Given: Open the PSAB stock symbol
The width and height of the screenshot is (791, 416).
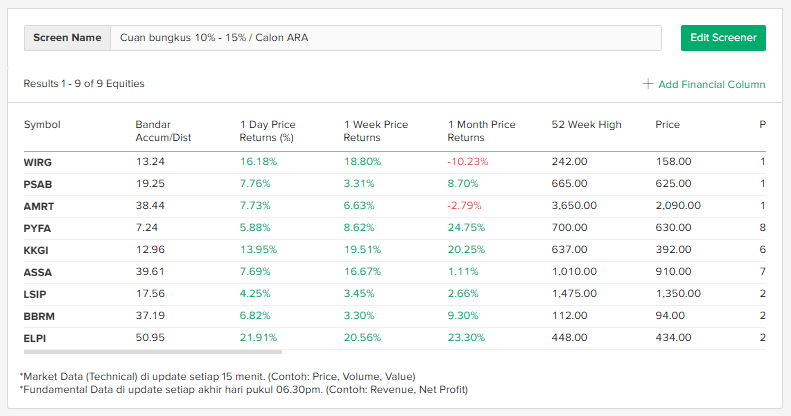Looking at the screenshot, I should 38,184.
